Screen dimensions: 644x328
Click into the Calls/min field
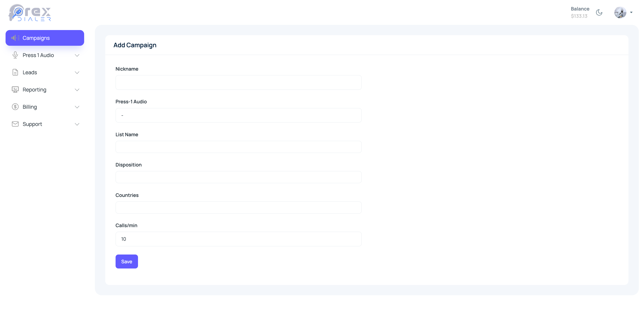[238, 239]
